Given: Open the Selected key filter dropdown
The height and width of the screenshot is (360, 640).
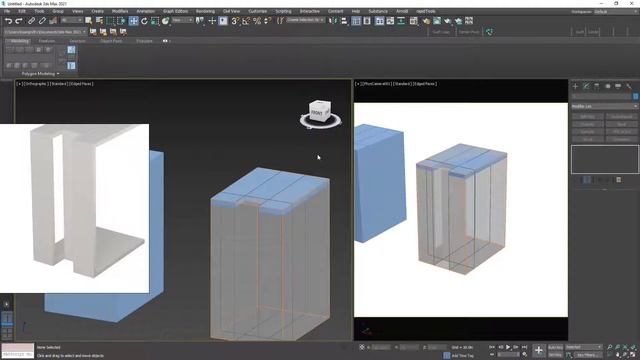Looking at the screenshot, I should click(584, 347).
